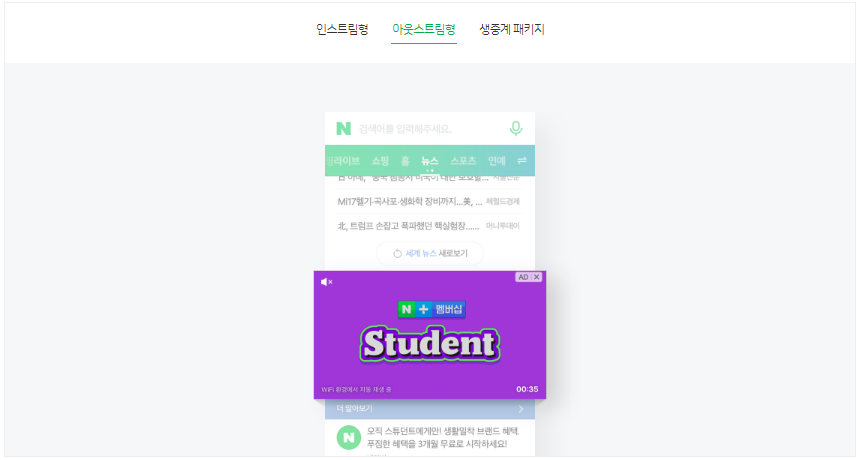857x460 pixels.
Task: Switch to the 인스트림형 tab
Action: 342,29
